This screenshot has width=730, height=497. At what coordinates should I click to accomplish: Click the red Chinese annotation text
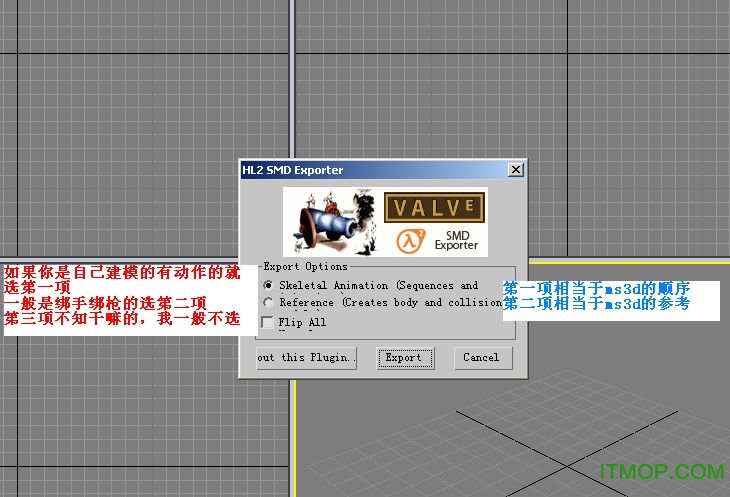[120, 295]
